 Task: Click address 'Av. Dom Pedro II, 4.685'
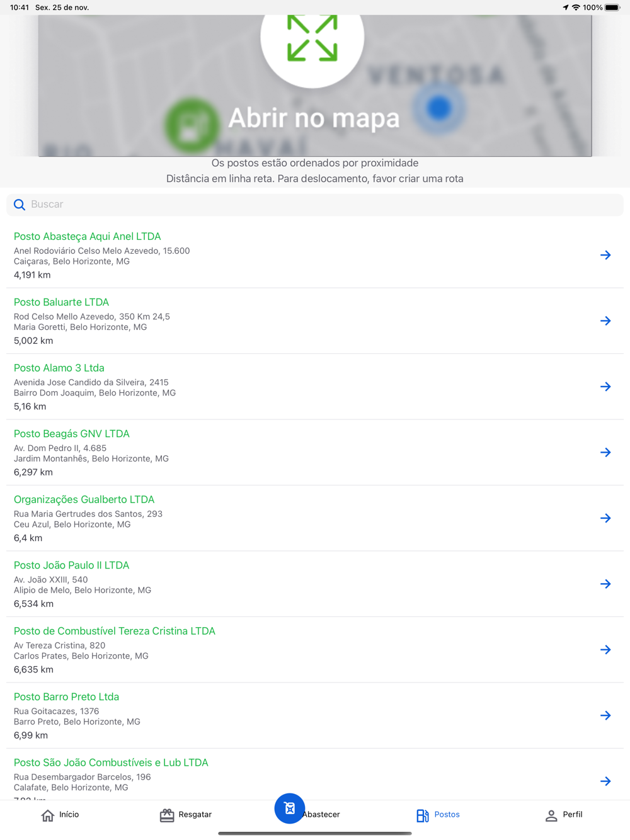[60, 448]
